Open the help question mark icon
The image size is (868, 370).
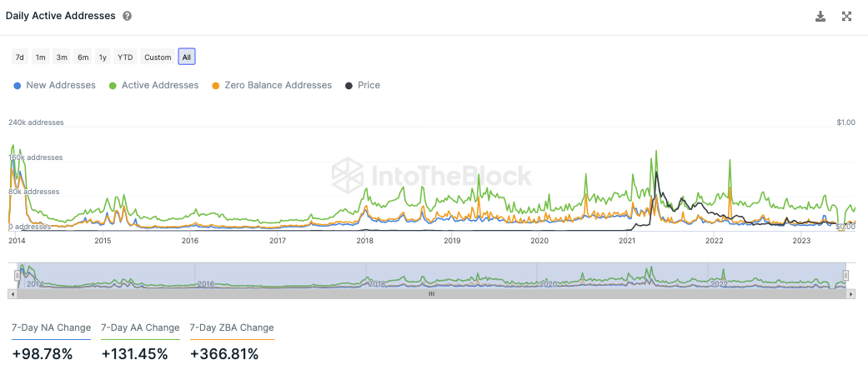[x=127, y=17]
